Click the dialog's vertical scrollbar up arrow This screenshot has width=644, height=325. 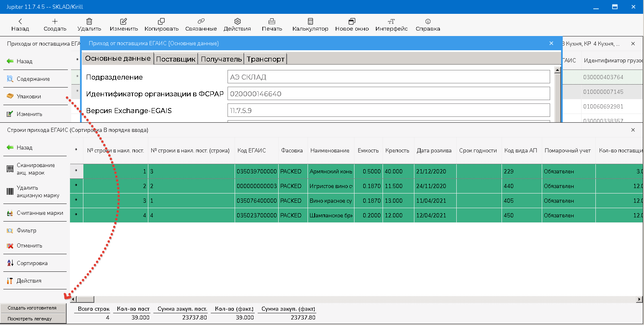557,70
